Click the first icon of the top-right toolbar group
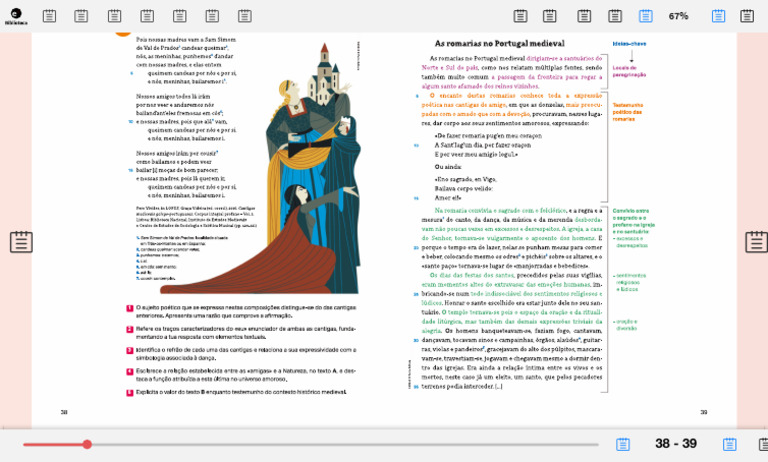Screen dimensions: 768x462 (x=520, y=16)
